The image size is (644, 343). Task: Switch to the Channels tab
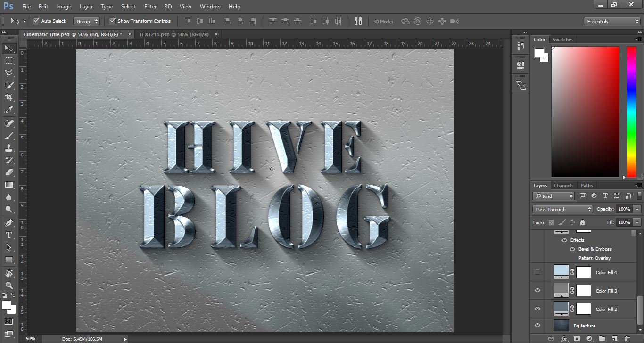(x=563, y=185)
